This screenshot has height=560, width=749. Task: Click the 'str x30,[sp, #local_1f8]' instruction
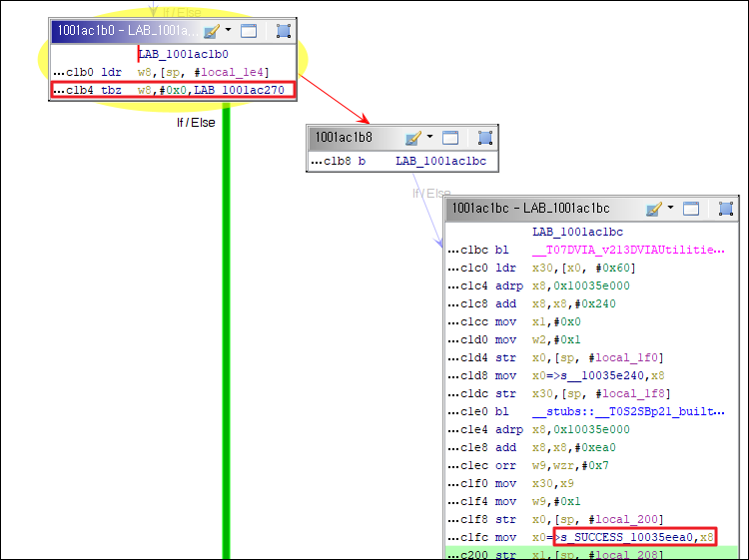pos(559,393)
